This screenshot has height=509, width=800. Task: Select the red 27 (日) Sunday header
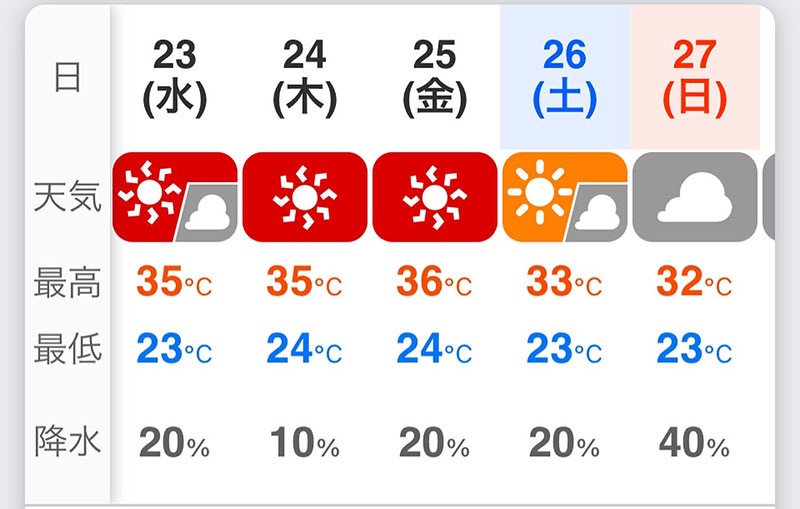coord(694,77)
